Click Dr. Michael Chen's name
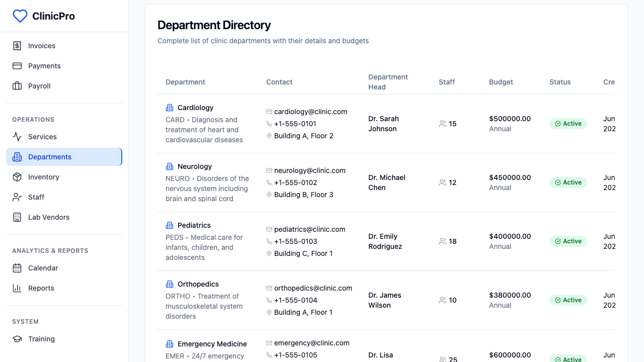 [387, 183]
